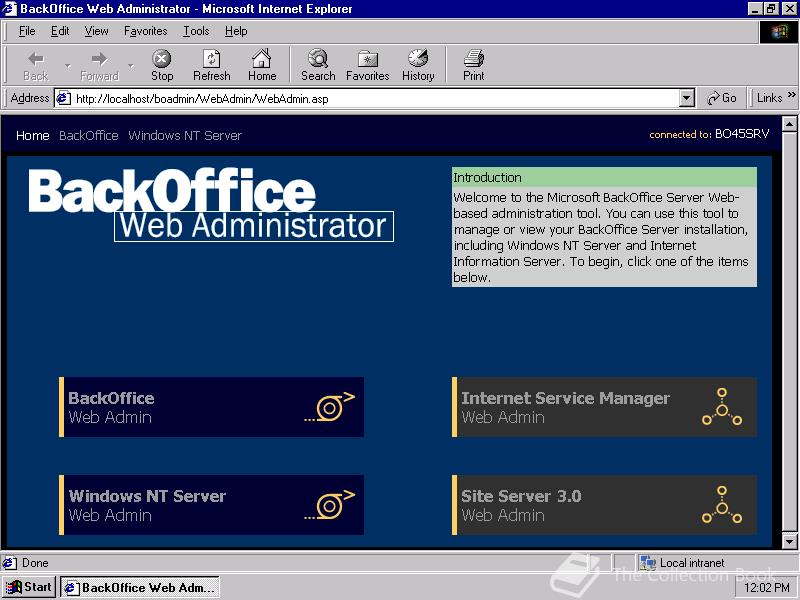Open the Site Server 3.0 Web Admin tile
Screen dimensions: 800x600
(604, 505)
